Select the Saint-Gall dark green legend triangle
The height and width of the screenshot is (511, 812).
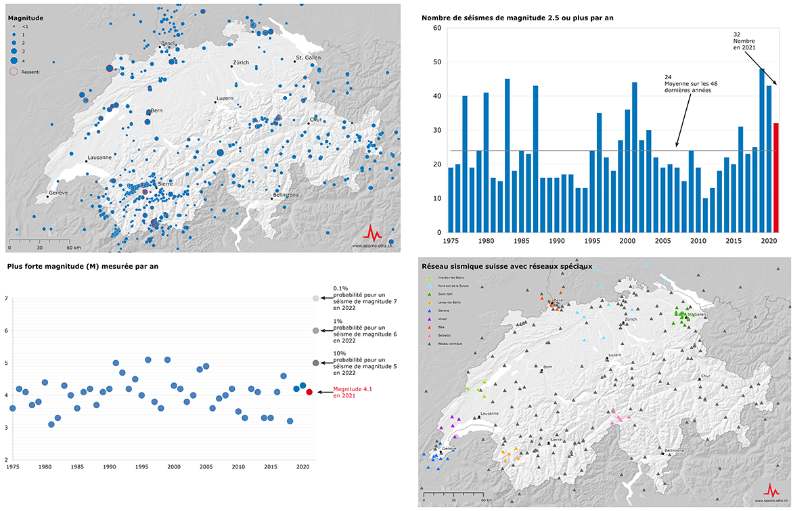pos(429,294)
